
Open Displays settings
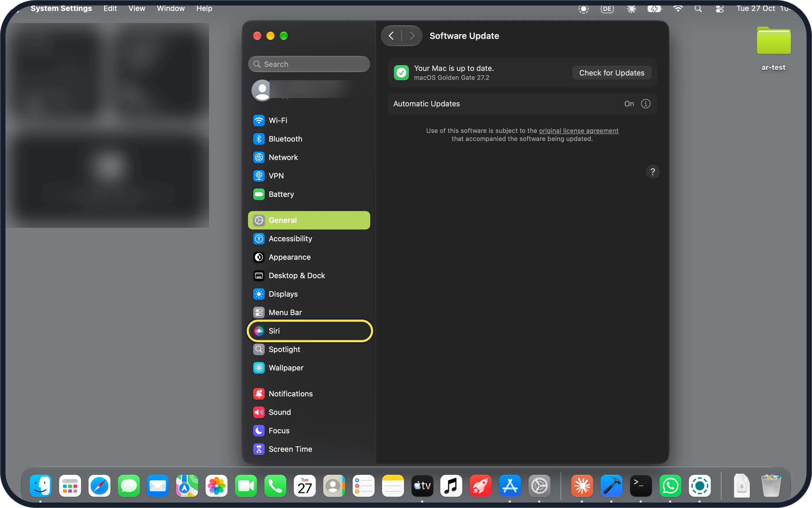point(309,294)
